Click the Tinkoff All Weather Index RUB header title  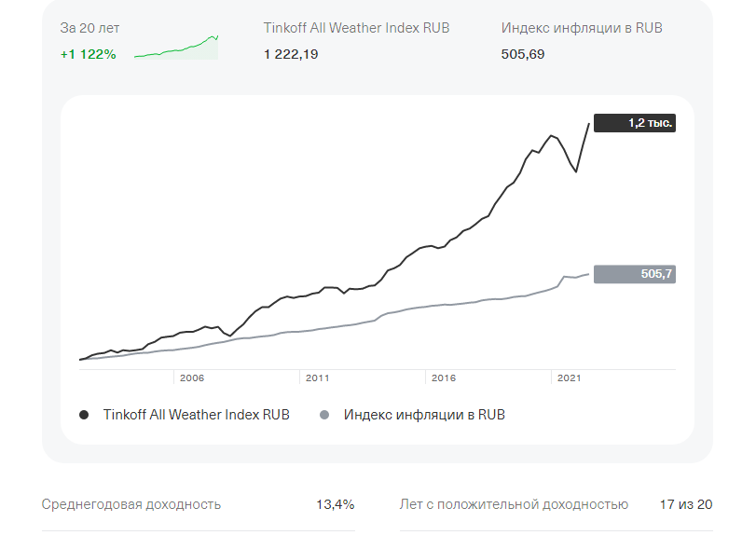point(356,28)
